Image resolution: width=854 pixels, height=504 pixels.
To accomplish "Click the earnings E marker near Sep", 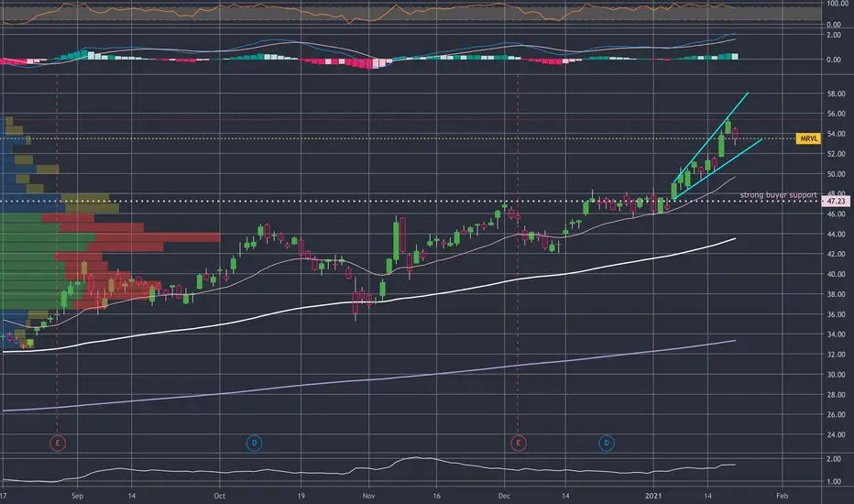I will (x=58, y=443).
